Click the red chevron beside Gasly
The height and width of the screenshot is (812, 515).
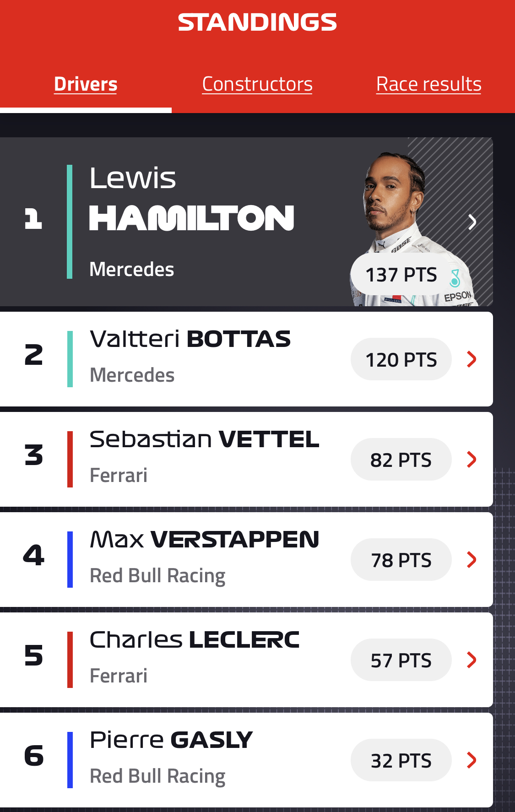tap(472, 760)
